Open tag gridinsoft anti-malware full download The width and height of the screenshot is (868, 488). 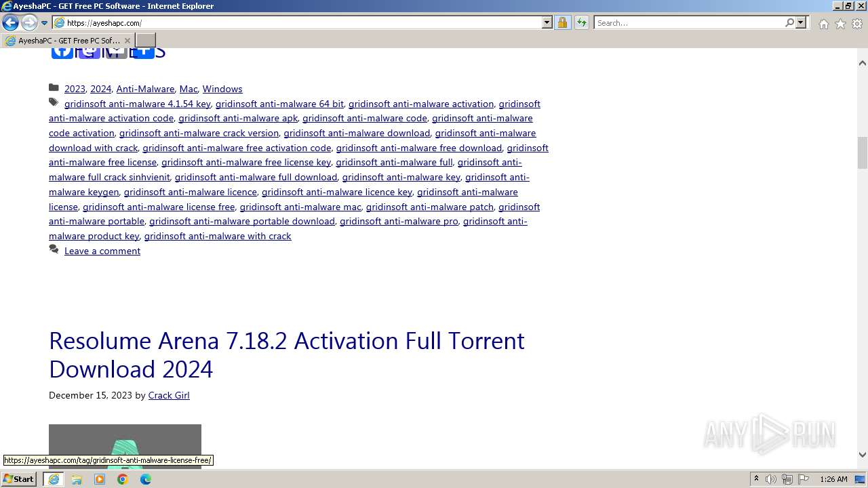point(256,177)
